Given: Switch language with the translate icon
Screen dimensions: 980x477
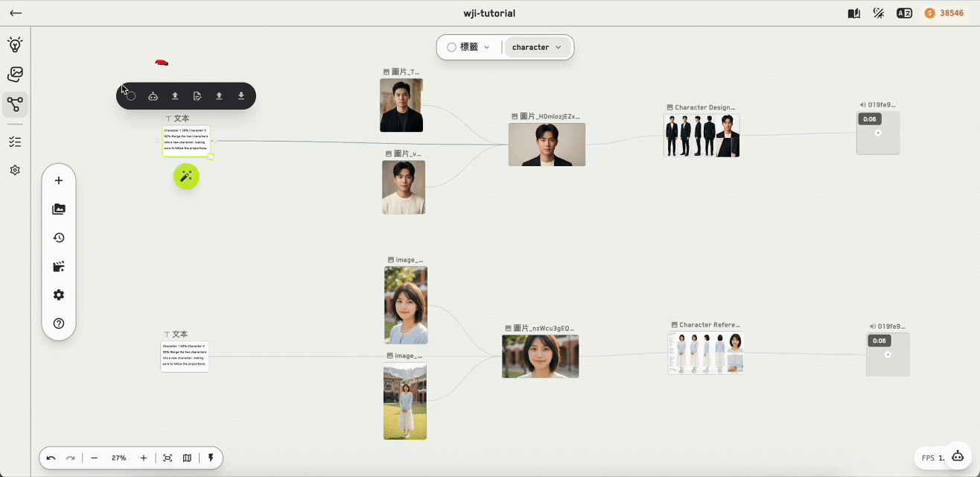Looking at the screenshot, I should [905, 13].
